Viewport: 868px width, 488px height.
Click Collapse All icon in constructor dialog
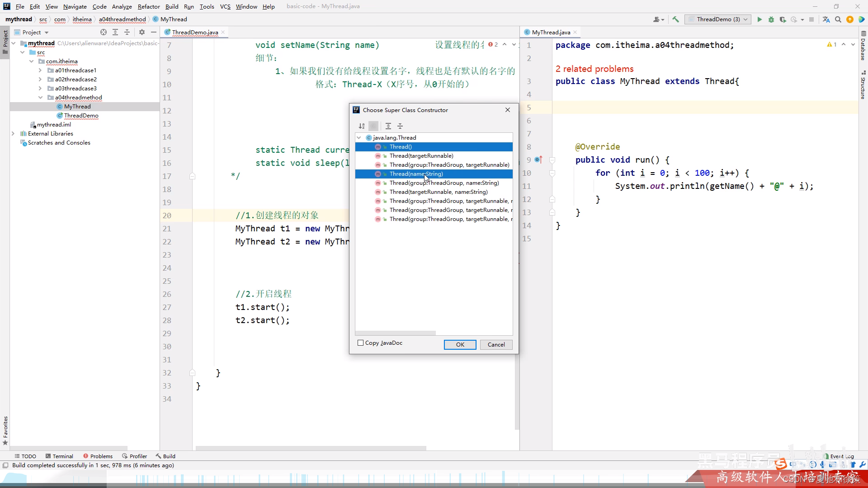[400, 126]
